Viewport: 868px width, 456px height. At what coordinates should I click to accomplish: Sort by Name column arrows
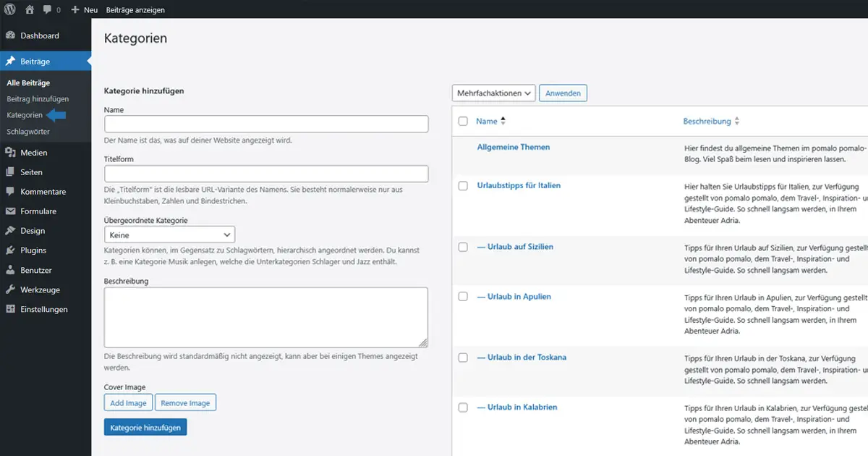(x=503, y=121)
